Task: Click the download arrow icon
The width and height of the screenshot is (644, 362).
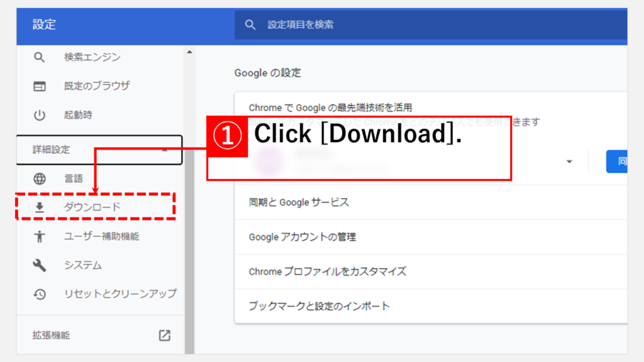Action: click(40, 207)
